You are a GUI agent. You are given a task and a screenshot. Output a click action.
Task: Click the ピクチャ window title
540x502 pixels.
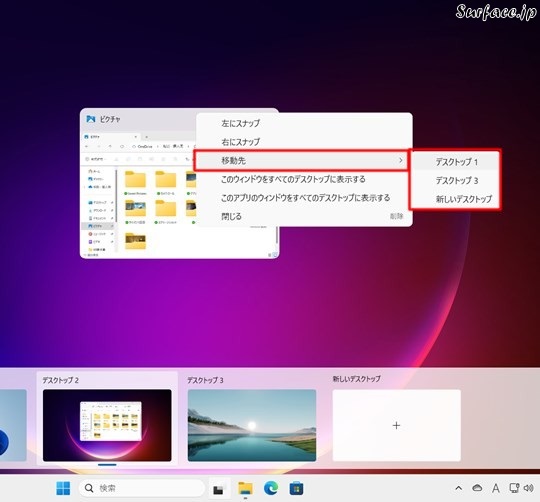click(x=110, y=119)
